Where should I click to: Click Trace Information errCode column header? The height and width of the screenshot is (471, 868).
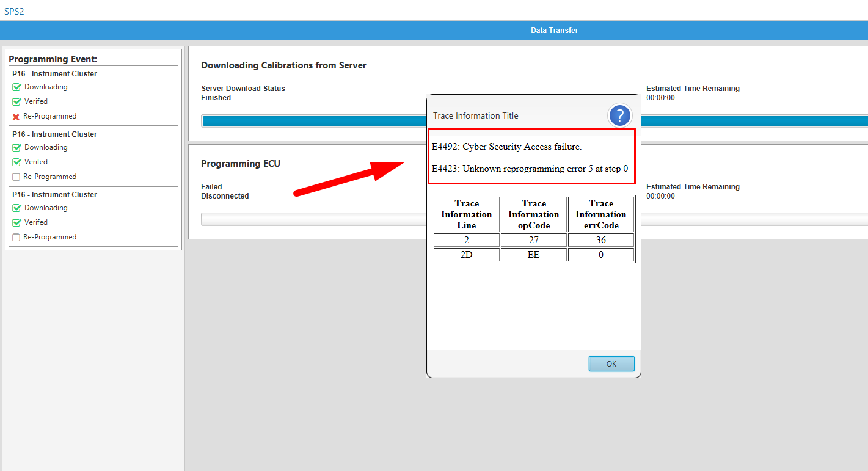[x=601, y=214]
